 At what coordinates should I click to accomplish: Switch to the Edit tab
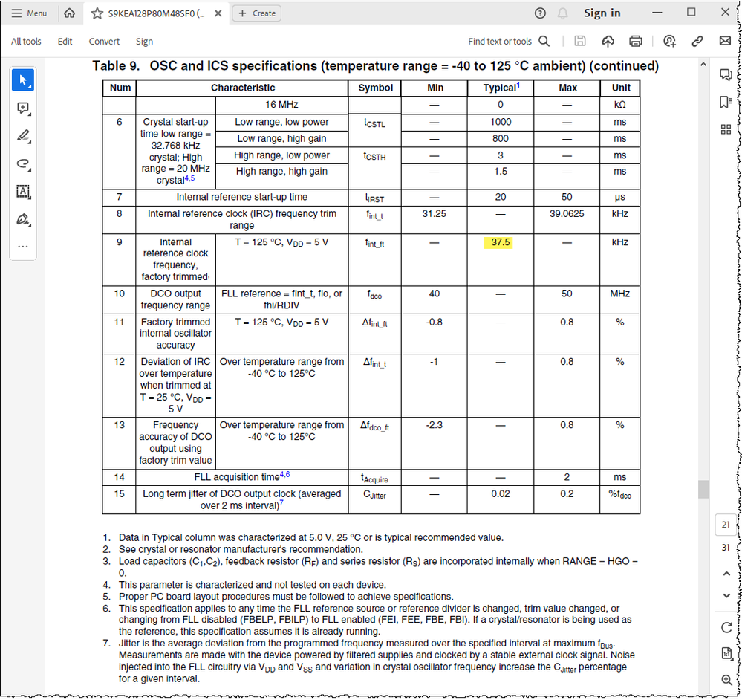(65, 42)
